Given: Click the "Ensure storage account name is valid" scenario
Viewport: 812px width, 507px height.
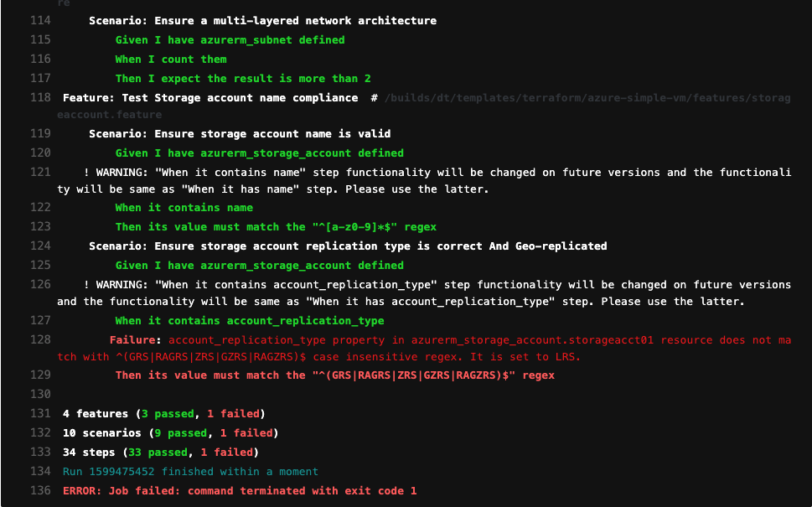Looking at the screenshot, I should pos(240,133).
